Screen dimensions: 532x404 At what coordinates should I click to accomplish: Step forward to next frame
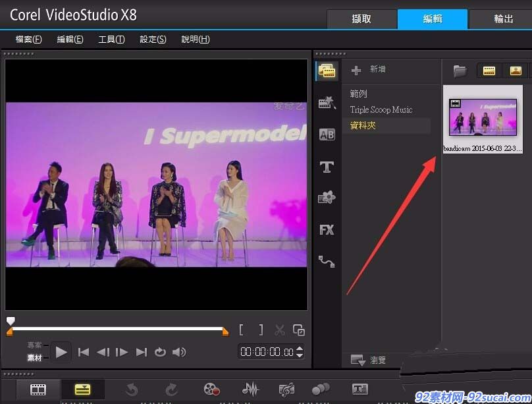click(x=121, y=353)
